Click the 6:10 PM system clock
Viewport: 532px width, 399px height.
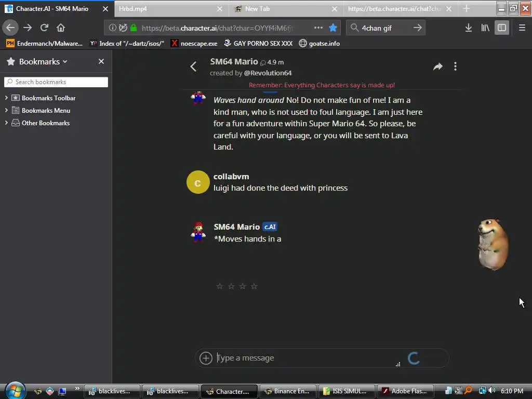click(512, 391)
